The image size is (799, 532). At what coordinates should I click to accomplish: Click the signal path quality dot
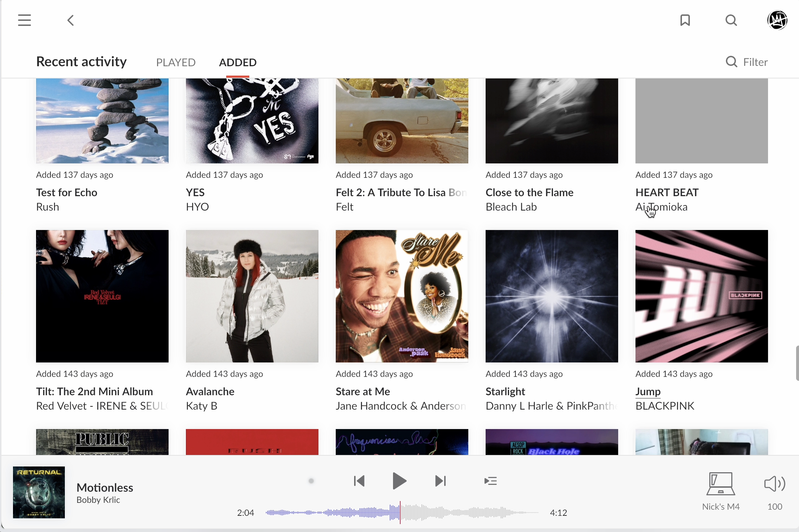click(312, 481)
